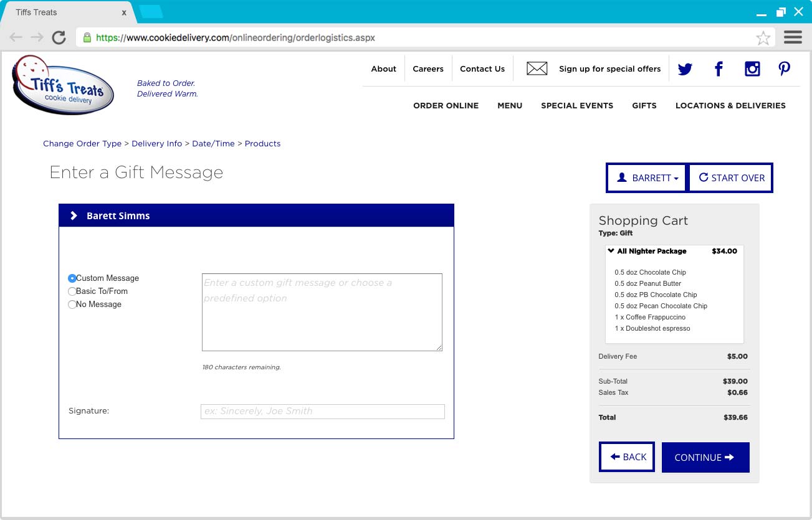This screenshot has width=812, height=520.
Task: Go back with browser back arrow
Action: click(16, 37)
